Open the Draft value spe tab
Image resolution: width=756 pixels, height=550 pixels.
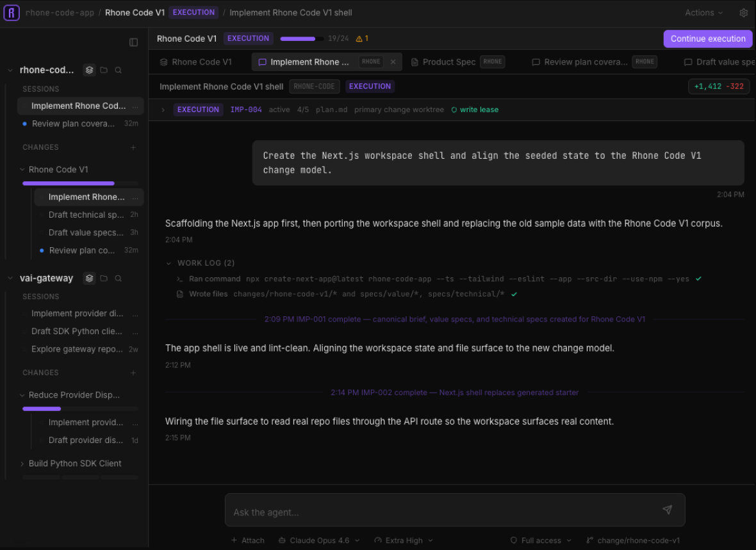click(x=719, y=62)
